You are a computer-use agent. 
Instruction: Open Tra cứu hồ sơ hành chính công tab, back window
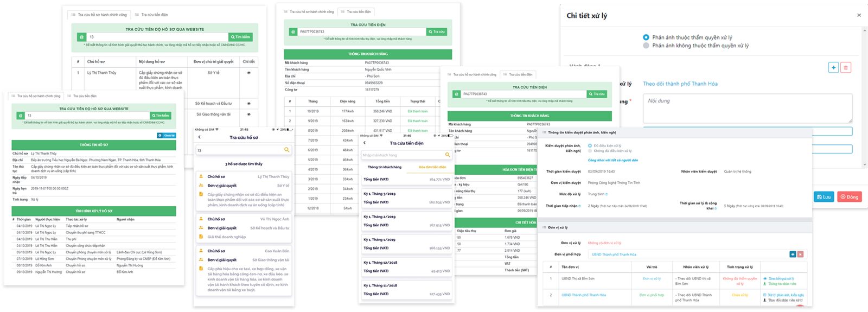[x=99, y=15]
